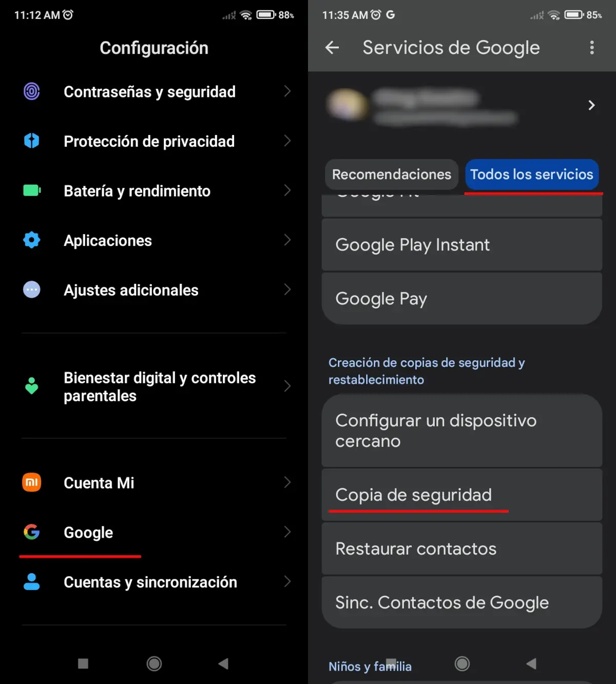Image resolution: width=616 pixels, height=684 pixels.
Task: Tap the blurred account profile picture
Action: [348, 105]
